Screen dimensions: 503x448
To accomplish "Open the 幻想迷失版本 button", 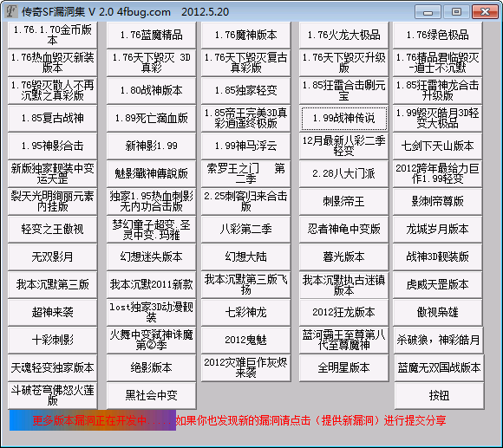I will [x=152, y=257].
